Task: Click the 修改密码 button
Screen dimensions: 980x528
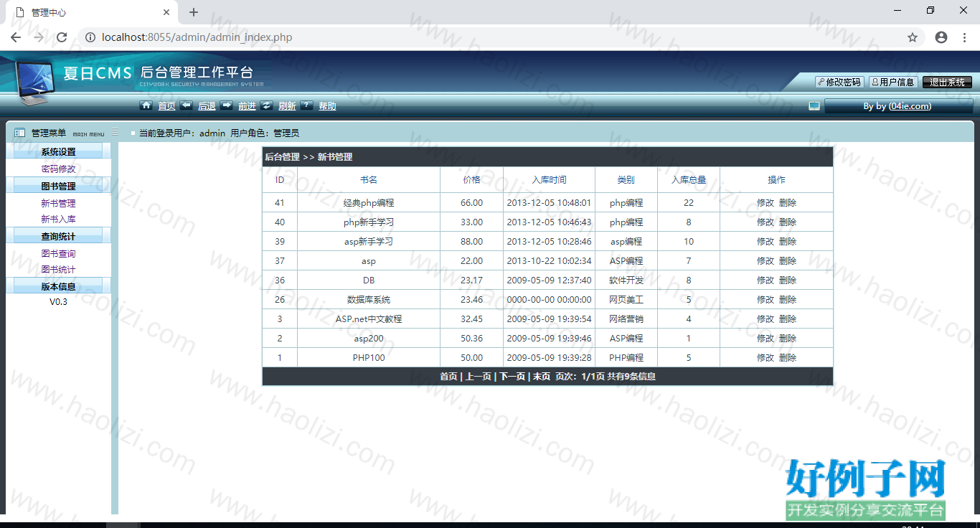Action: [839, 82]
